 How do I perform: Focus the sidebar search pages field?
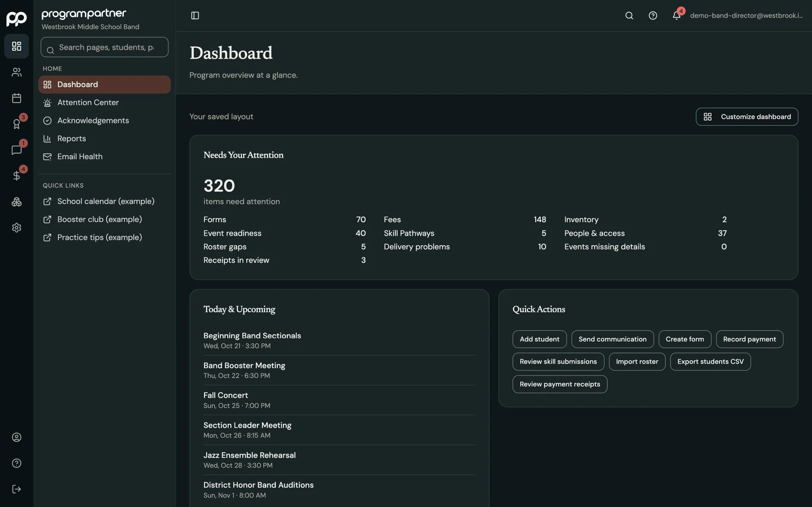(104, 47)
